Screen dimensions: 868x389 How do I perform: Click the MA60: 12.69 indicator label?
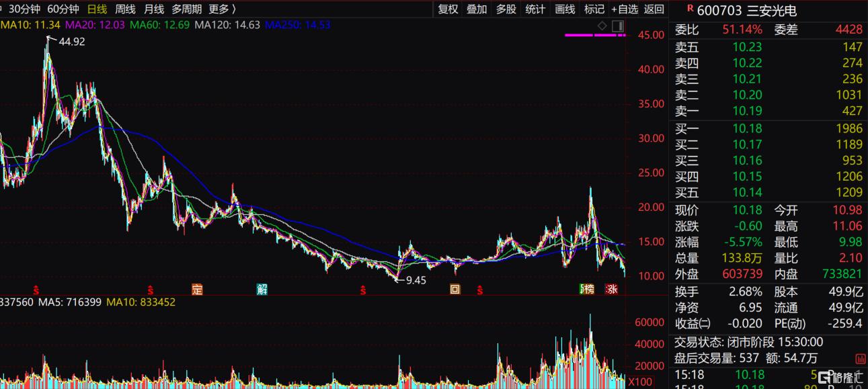pyautogui.click(x=159, y=25)
